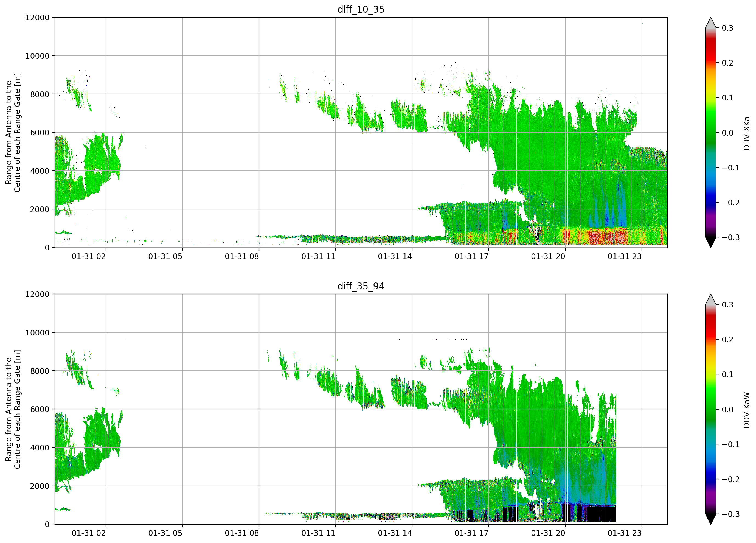Click the grey upper-extend arrow of DDV-XKa colorbar
Viewport: 756px width, 543px height.
pyautogui.click(x=711, y=24)
